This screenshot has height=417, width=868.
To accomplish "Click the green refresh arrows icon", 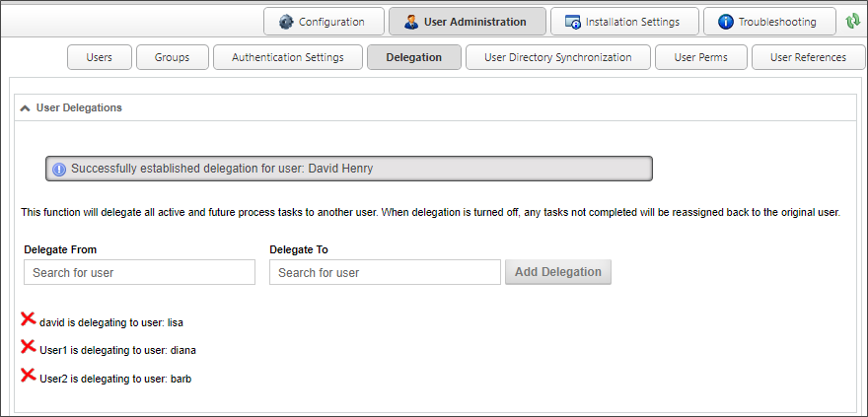I will [853, 21].
